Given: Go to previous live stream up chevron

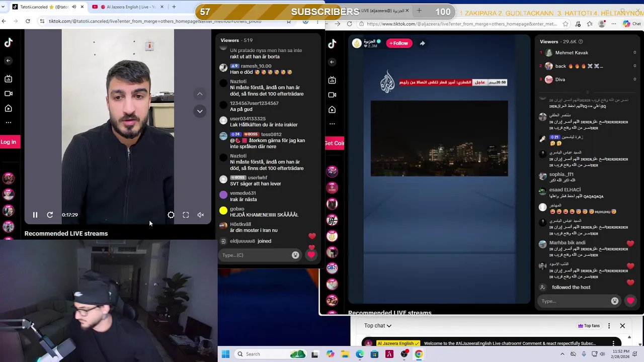Looking at the screenshot, I should [200, 94].
